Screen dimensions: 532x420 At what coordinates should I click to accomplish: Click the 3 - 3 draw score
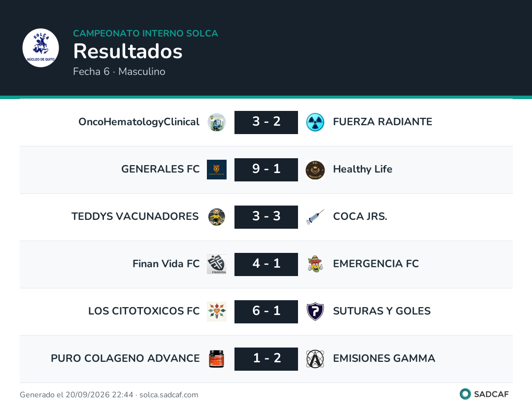tap(266, 217)
